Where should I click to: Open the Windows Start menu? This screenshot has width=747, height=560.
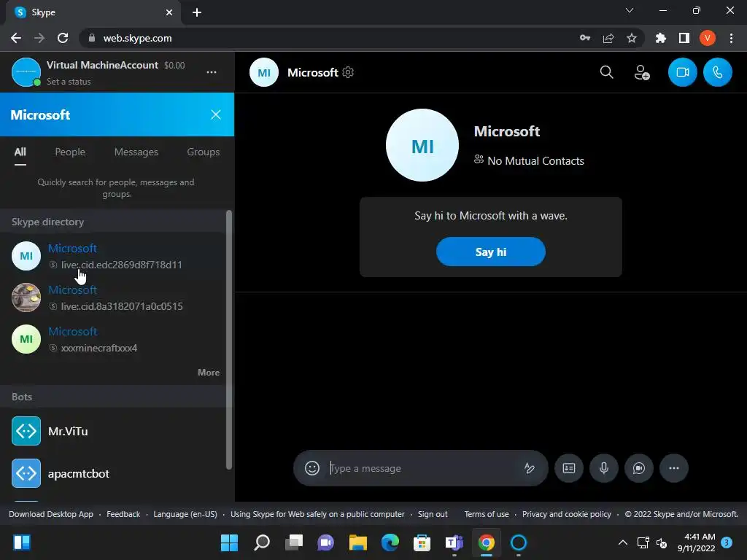pyautogui.click(x=229, y=542)
